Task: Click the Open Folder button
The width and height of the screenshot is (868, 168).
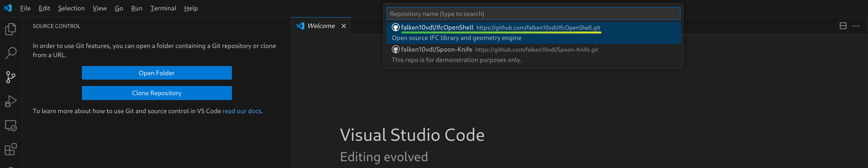Action: [157, 73]
